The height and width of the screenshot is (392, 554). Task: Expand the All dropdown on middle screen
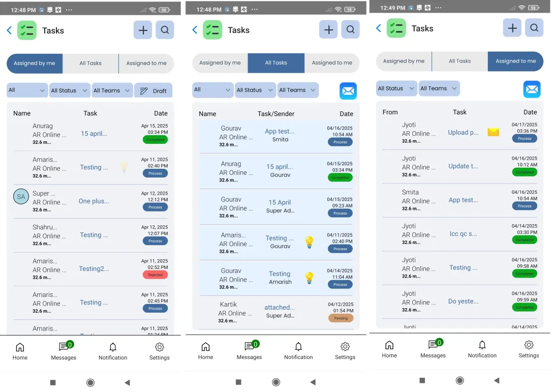[212, 90]
